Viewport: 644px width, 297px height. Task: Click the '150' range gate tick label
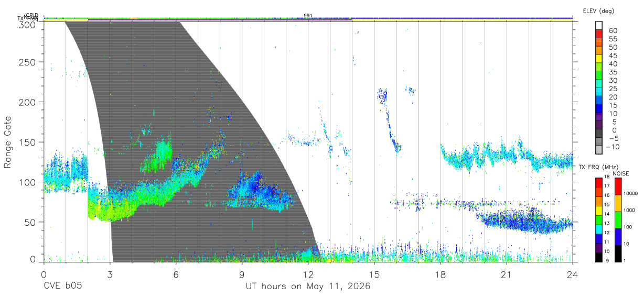[27, 142]
